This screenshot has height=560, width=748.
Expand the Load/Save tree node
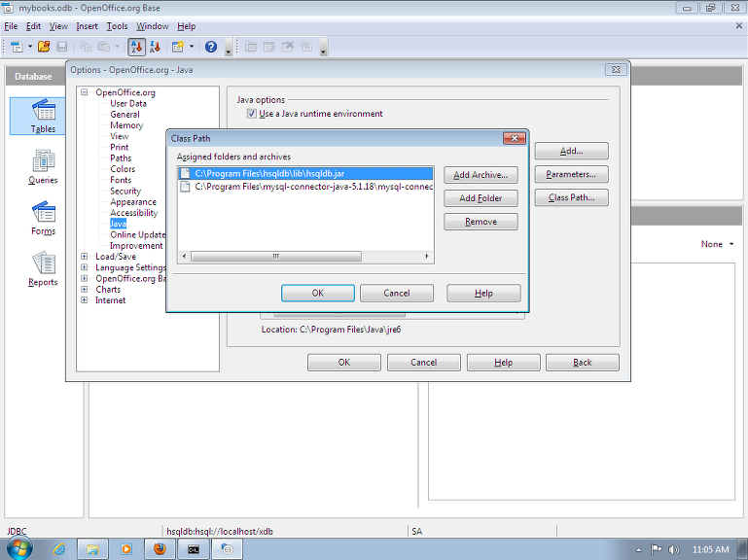(x=85, y=257)
